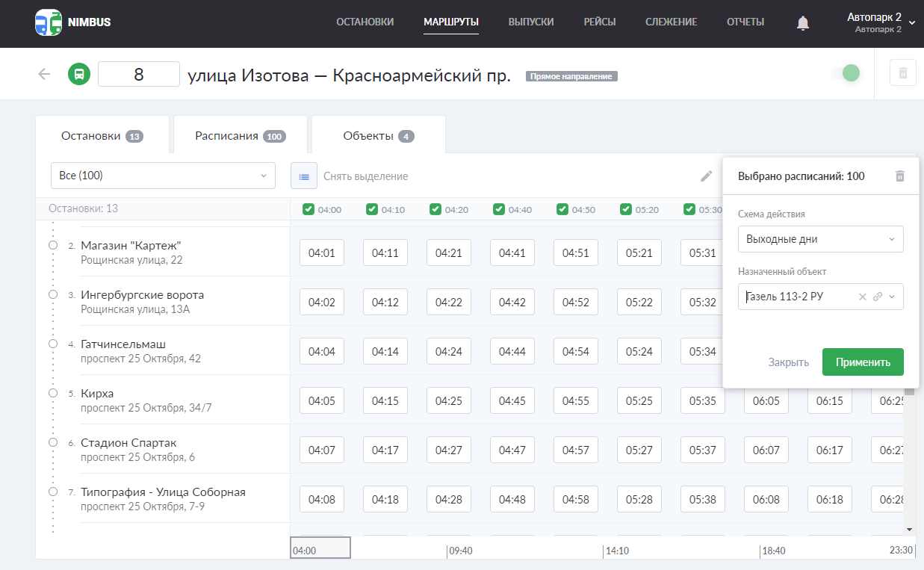This screenshot has height=570, width=924.
Task: Uncheck the 04:00 schedule checkbox
Action: (x=308, y=210)
